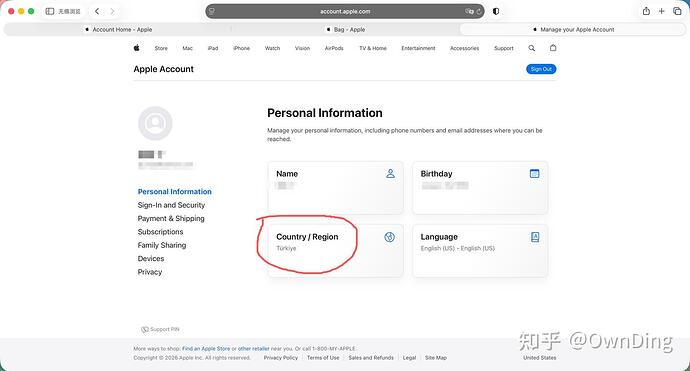This screenshot has width=690, height=371.
Task: Open the AirPods menu item
Action: [x=334, y=48]
